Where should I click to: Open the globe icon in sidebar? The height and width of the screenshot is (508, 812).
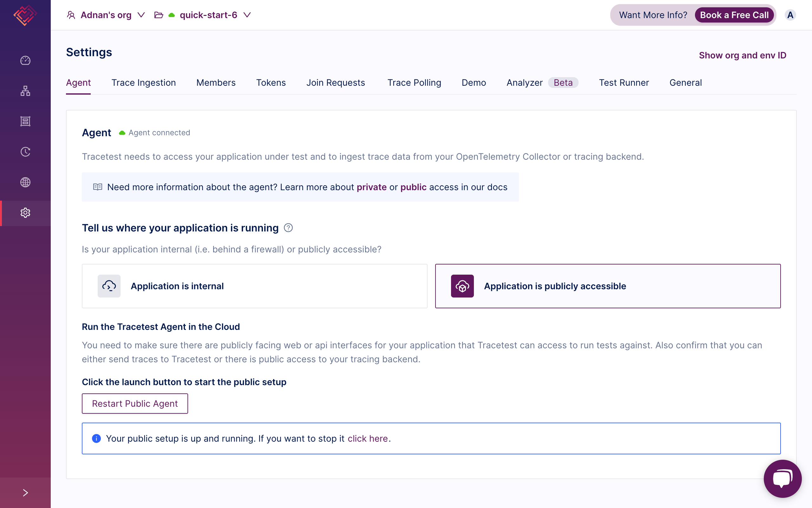click(x=25, y=182)
